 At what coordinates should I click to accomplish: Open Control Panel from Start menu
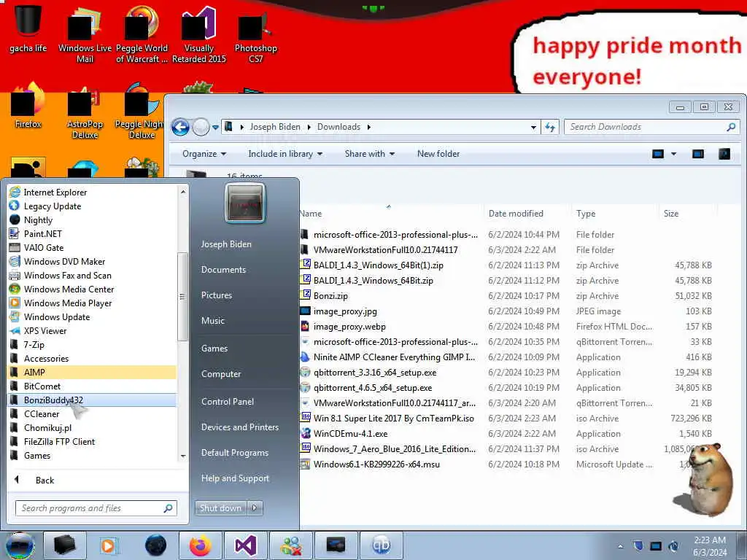[228, 402]
